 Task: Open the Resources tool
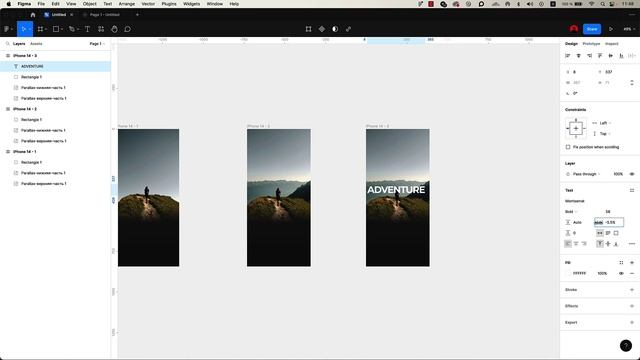pyautogui.click(x=101, y=29)
